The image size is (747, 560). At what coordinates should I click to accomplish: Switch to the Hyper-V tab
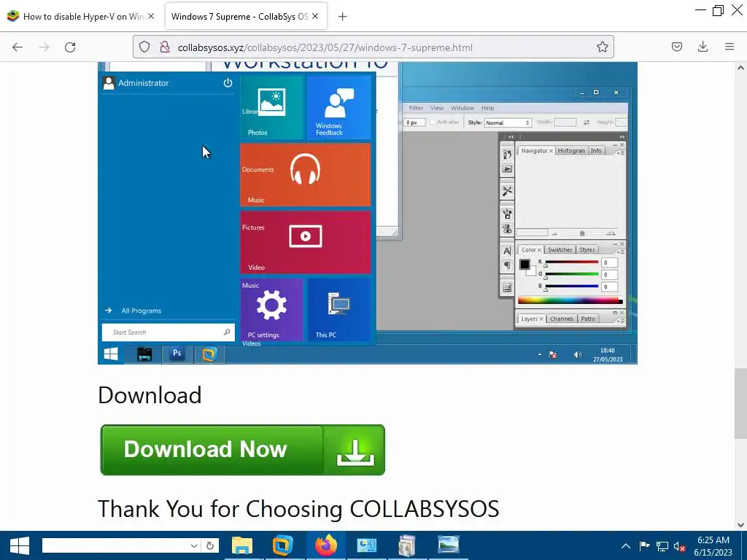[x=81, y=17]
